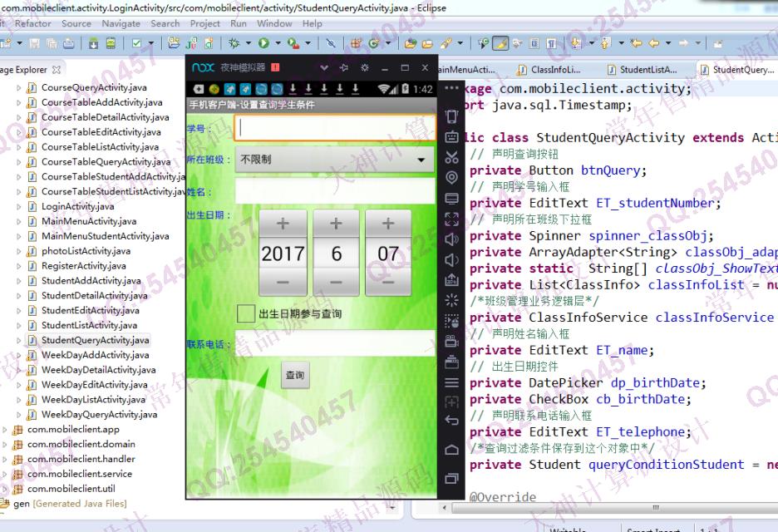Click the Run External Tools icon

tap(293, 44)
